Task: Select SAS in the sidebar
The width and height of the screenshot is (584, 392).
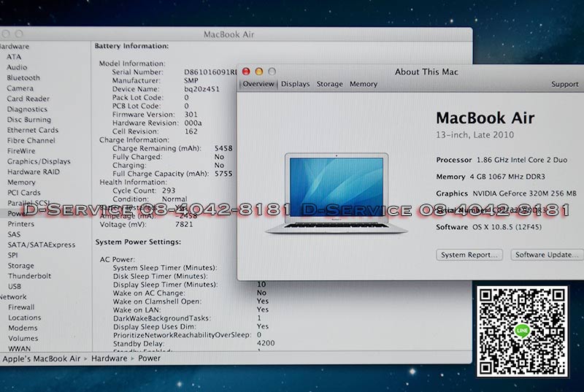Action: coord(14,234)
